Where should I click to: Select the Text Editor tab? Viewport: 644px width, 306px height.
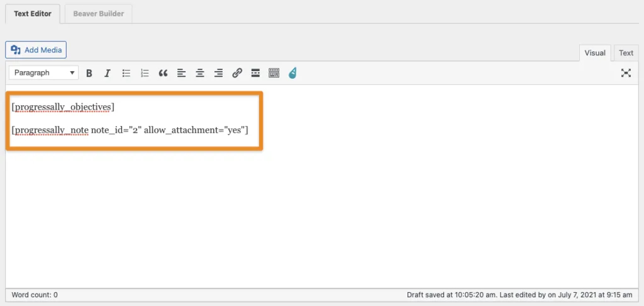pos(33,14)
